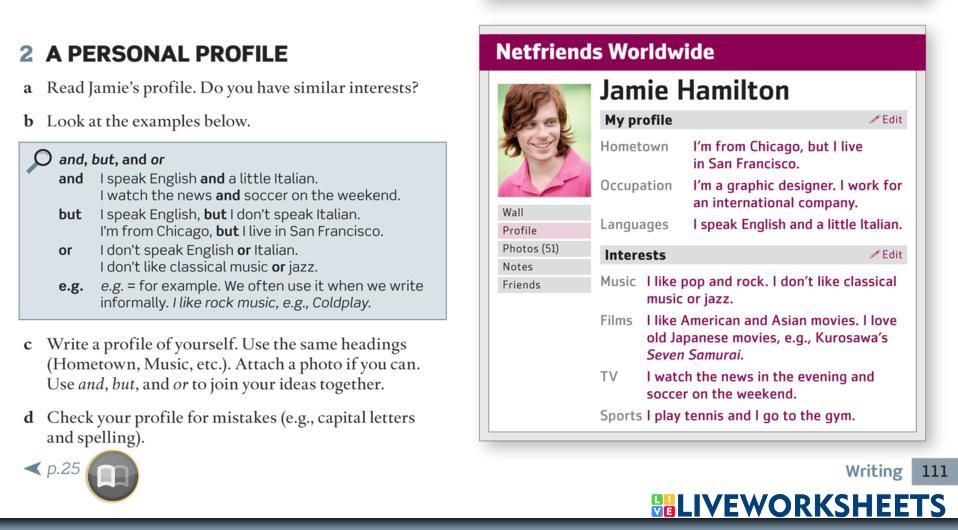Viewport: 958px width, 530px height.
Task: Select the Profile sidebar tab
Action: click(x=519, y=230)
